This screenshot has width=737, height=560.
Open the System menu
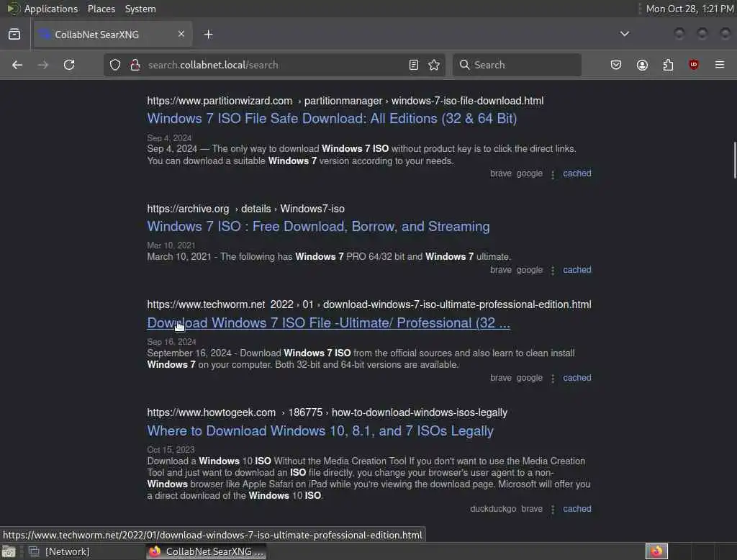(x=140, y=9)
